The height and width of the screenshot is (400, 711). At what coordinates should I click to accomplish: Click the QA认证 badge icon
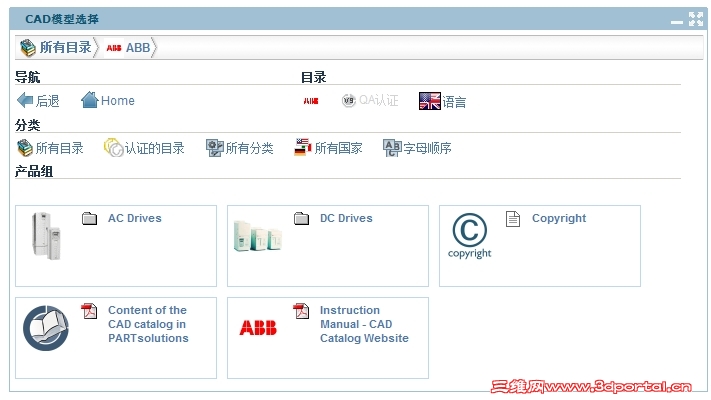click(x=348, y=100)
